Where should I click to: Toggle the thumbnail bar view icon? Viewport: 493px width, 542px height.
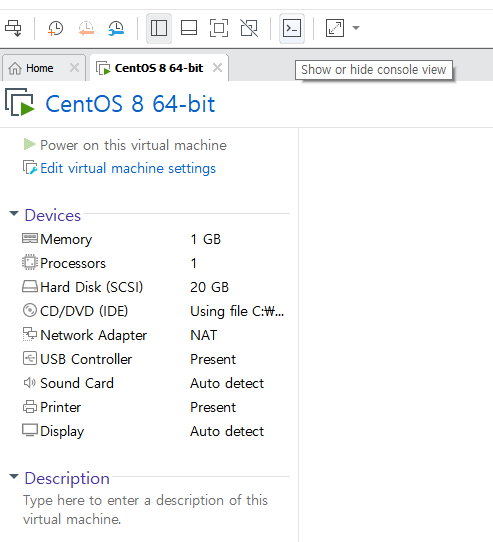(x=189, y=28)
